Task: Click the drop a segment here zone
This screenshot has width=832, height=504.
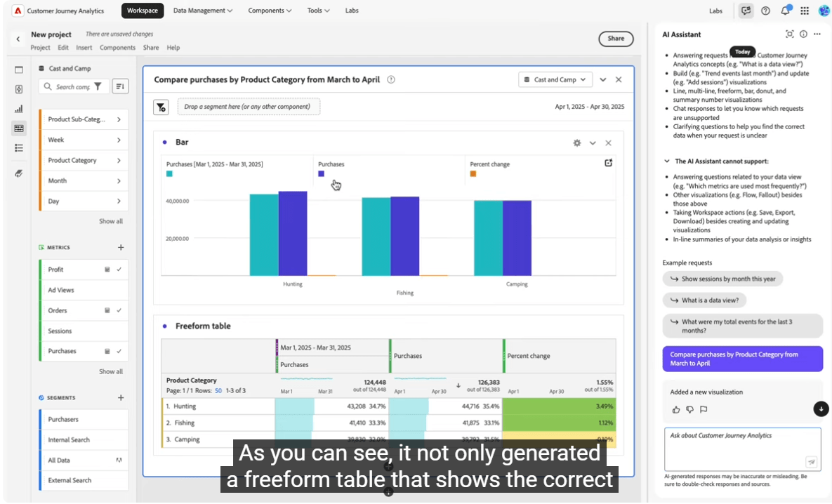Action: [x=249, y=107]
